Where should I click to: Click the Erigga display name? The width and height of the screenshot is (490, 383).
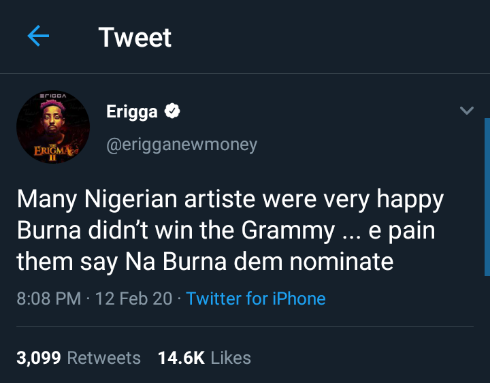click(x=132, y=112)
